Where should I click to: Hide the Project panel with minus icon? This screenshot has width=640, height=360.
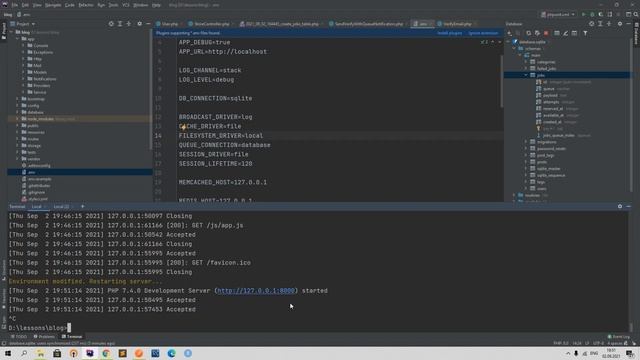tap(148, 24)
